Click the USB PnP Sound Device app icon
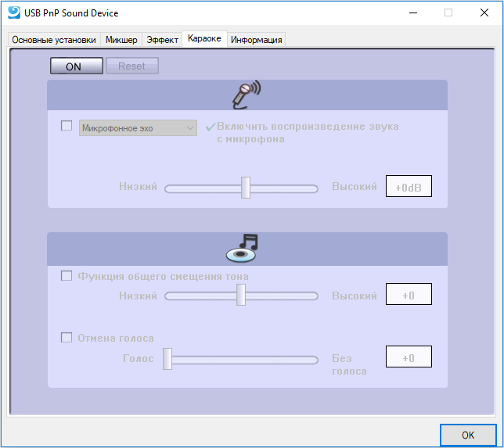This screenshot has width=504, height=448. pos(14,13)
